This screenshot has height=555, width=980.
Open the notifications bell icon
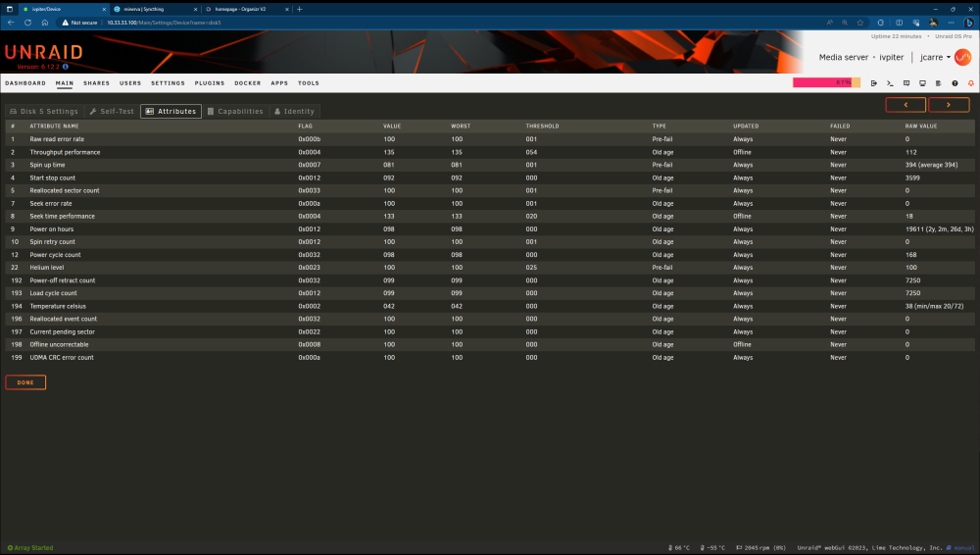[970, 83]
